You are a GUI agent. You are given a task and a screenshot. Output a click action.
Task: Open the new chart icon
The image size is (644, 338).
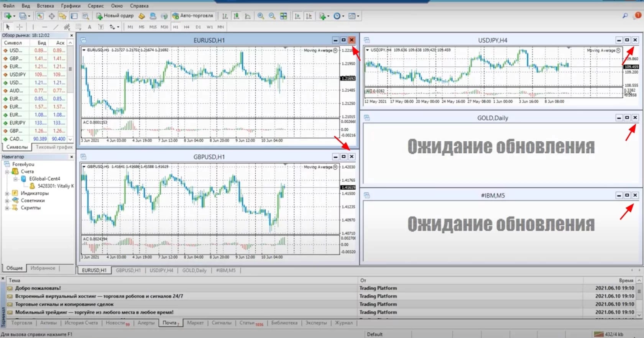[x=7, y=16]
